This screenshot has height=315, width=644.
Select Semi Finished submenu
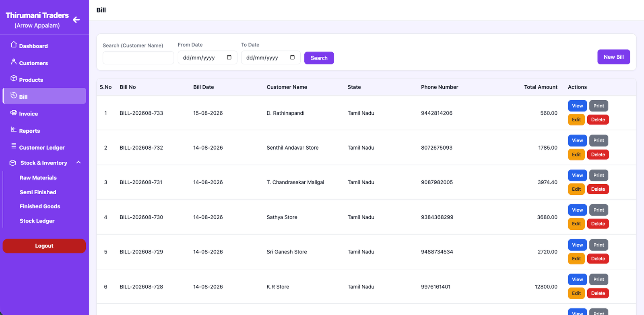point(38,192)
